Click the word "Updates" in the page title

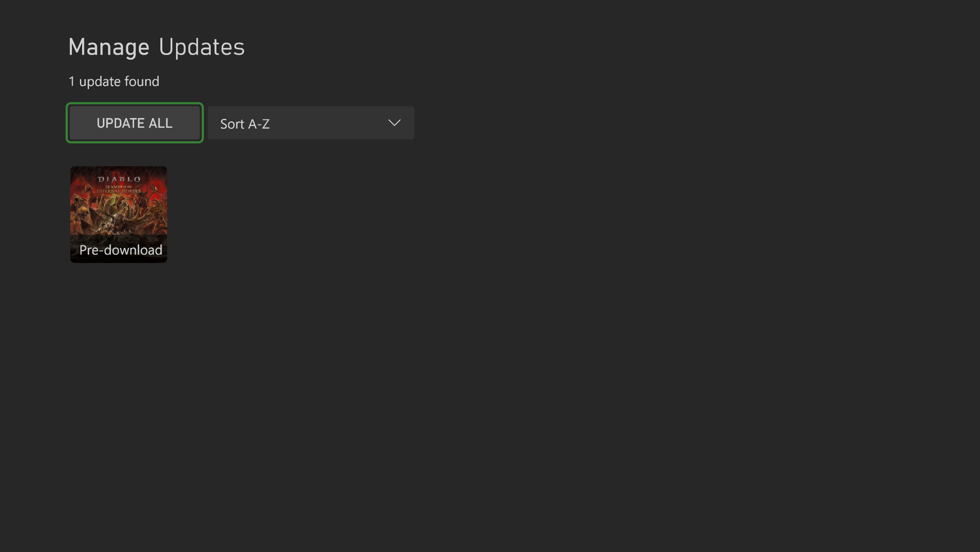point(201,47)
